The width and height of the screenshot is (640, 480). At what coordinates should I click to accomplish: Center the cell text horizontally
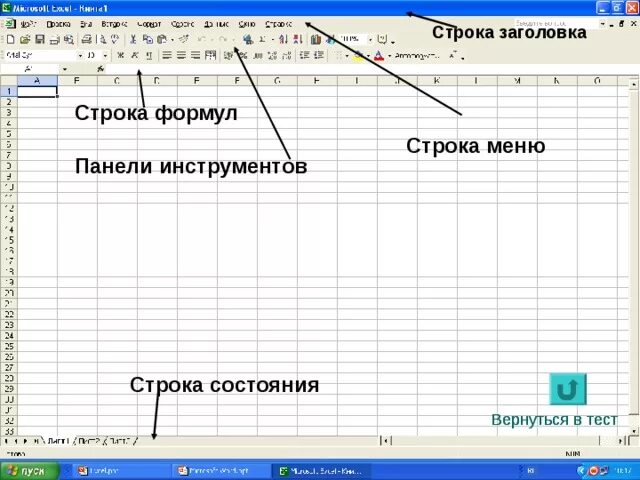181,55
